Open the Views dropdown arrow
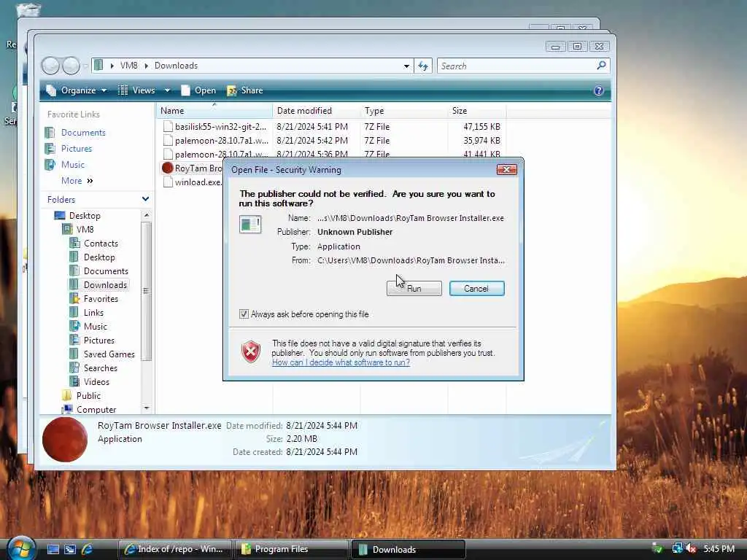 click(x=167, y=90)
